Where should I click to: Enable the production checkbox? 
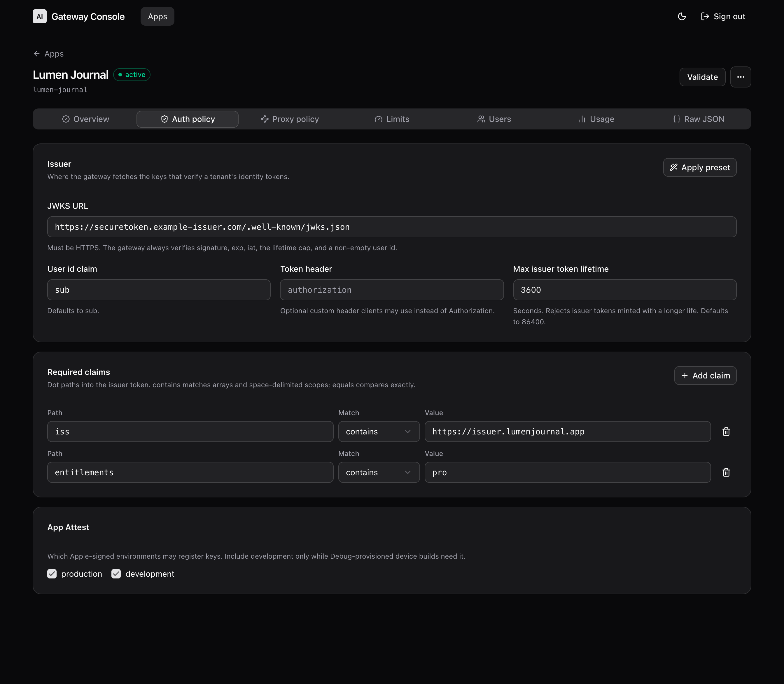(52, 574)
